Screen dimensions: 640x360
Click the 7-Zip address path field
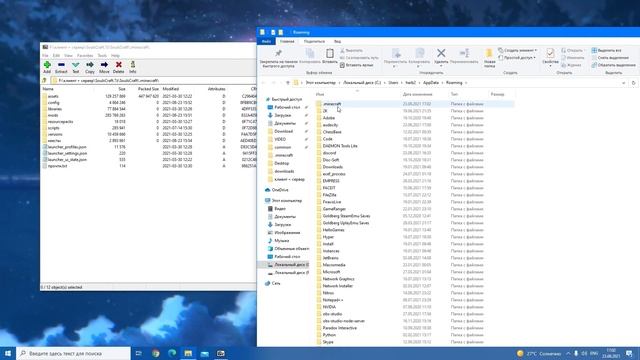(153, 80)
